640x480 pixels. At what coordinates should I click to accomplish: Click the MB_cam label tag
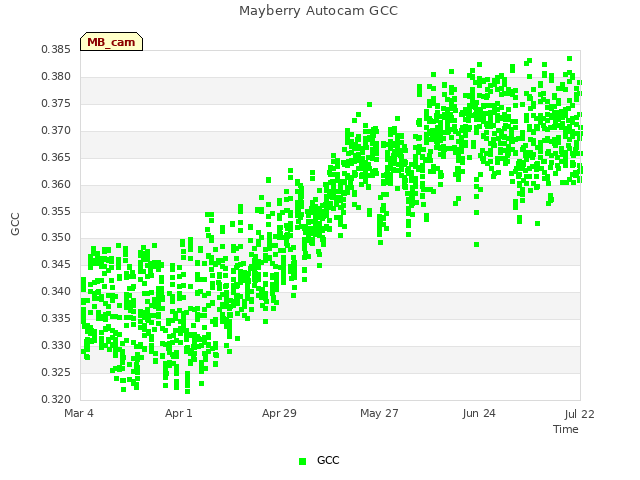tap(111, 42)
